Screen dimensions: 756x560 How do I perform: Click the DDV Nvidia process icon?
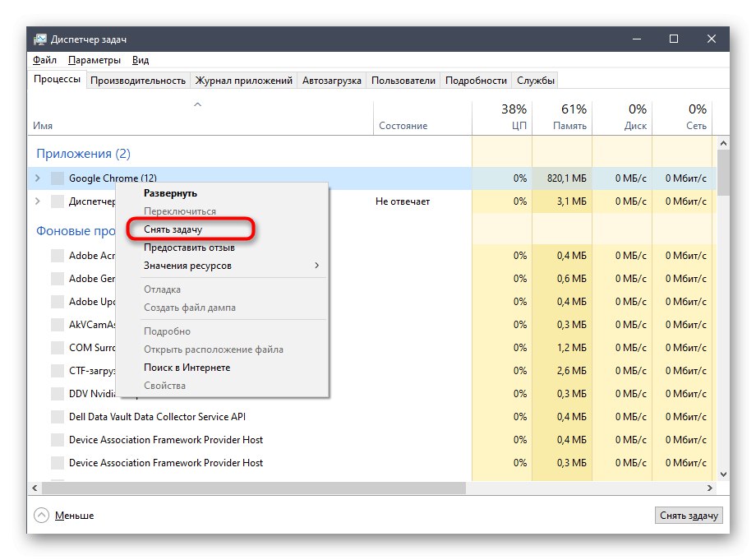pos(58,394)
